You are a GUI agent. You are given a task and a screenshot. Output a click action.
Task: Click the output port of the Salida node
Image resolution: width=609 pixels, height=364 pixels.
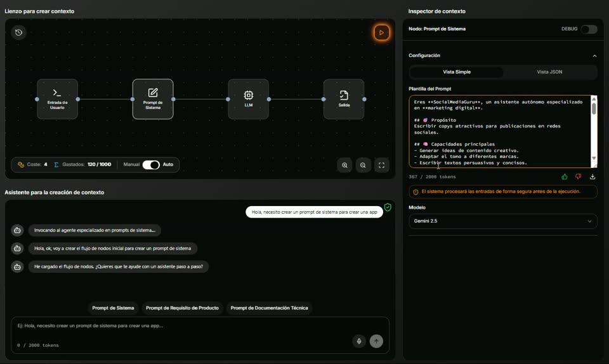point(364,100)
